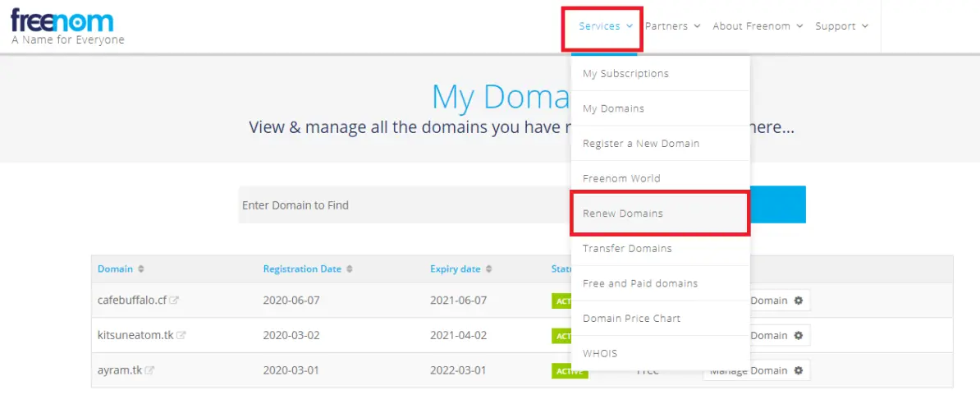Viewport: 980px width, 395px height.
Task: Open external link icon beside kitsuneatom.tk
Action: click(181, 336)
